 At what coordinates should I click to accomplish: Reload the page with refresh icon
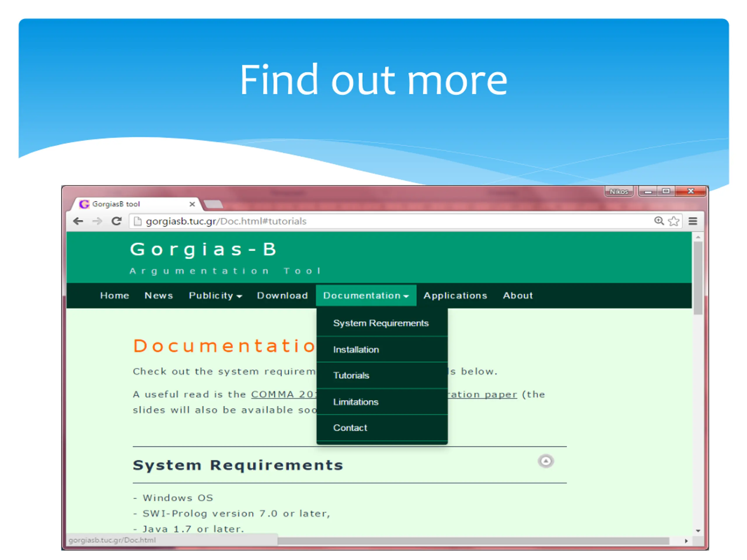point(116,221)
